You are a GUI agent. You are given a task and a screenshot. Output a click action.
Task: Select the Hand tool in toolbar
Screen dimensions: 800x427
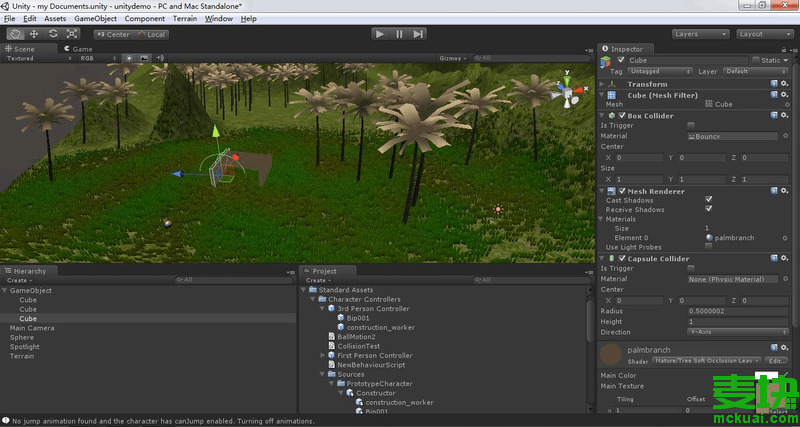[15, 34]
